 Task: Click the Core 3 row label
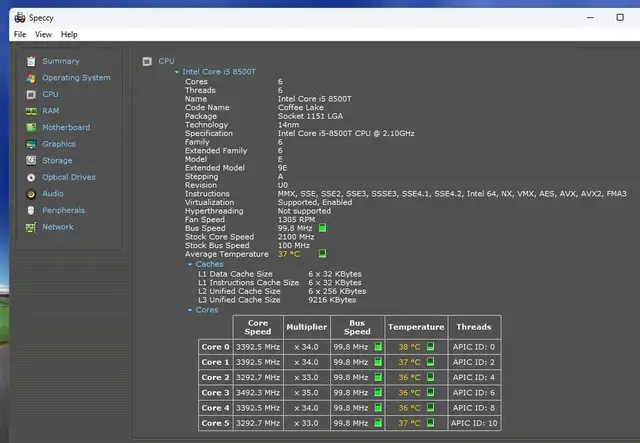[216, 393]
